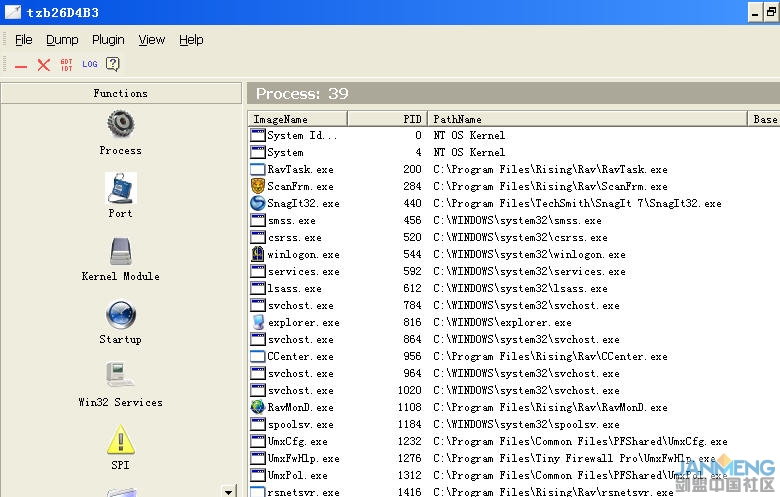
Task: Sort by the ImageName column header
Action: click(297, 119)
